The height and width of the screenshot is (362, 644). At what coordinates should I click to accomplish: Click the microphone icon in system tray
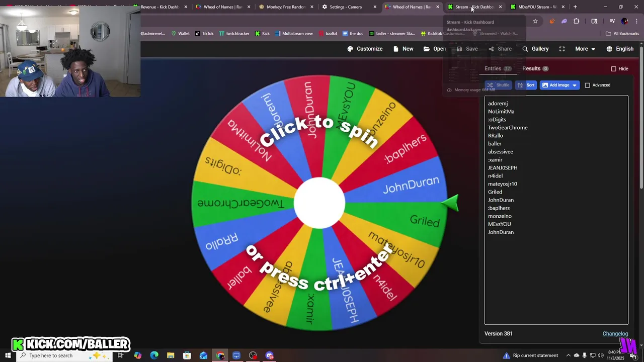(x=585, y=355)
